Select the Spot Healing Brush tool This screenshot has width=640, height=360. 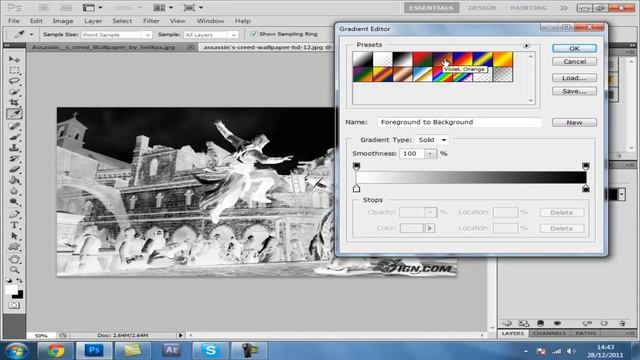pyautogui.click(x=14, y=126)
